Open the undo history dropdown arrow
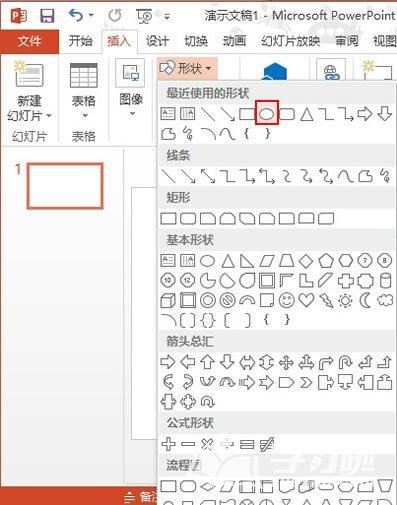The image size is (397, 505). [91, 15]
